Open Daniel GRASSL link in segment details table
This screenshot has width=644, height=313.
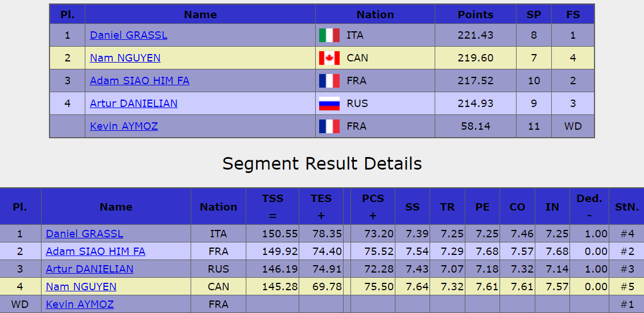coord(84,234)
